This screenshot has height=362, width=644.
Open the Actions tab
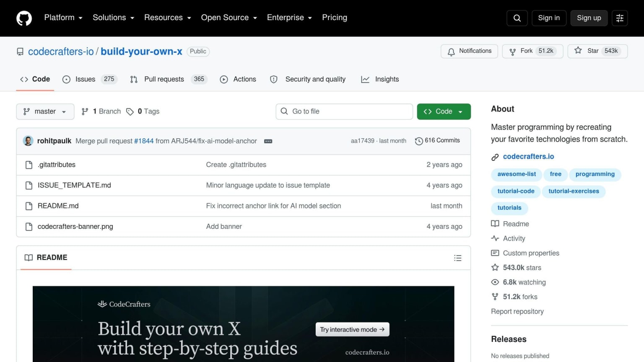[238, 79]
